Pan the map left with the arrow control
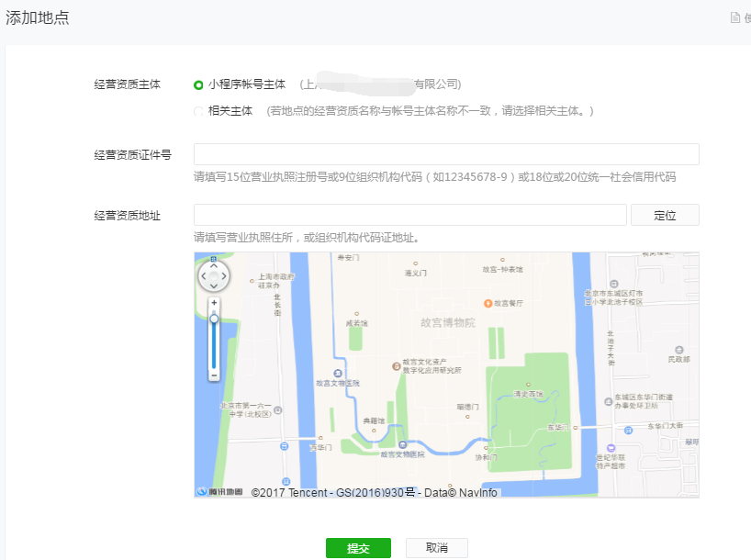Screen dimensions: 751x560 tap(203, 275)
